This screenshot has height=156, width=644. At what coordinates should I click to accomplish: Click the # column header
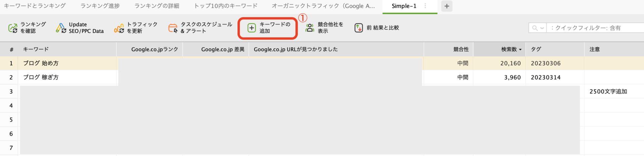(9, 49)
